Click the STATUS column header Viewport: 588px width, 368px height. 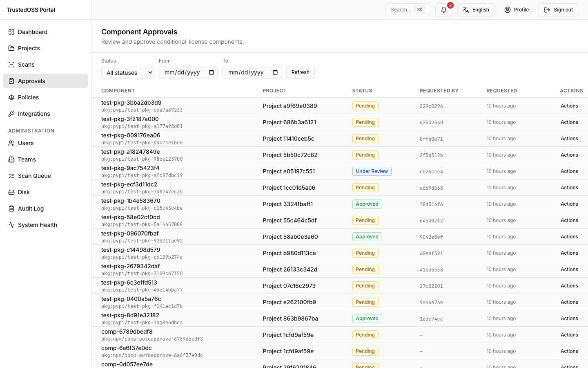point(362,91)
